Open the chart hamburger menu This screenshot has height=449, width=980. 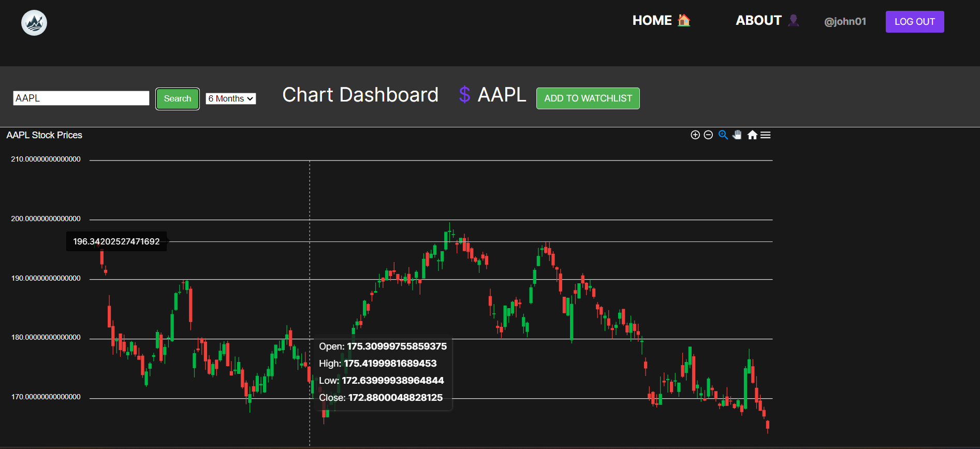point(766,135)
